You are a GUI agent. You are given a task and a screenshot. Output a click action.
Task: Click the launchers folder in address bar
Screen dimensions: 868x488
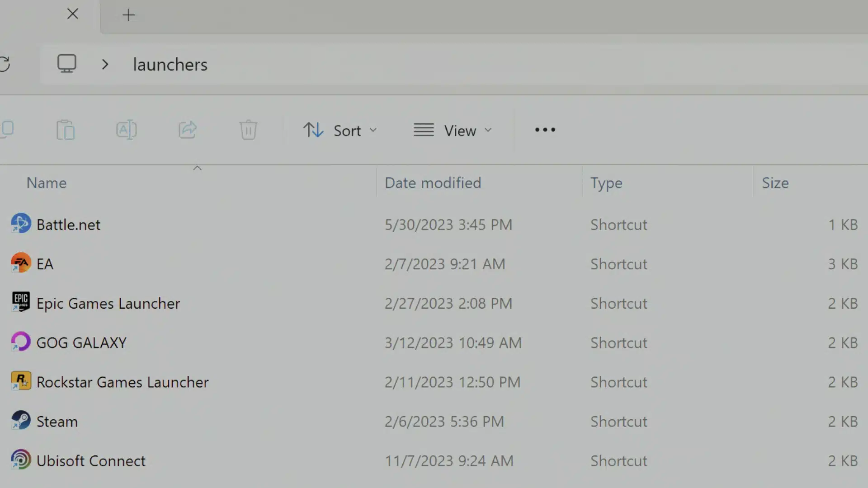pos(170,65)
